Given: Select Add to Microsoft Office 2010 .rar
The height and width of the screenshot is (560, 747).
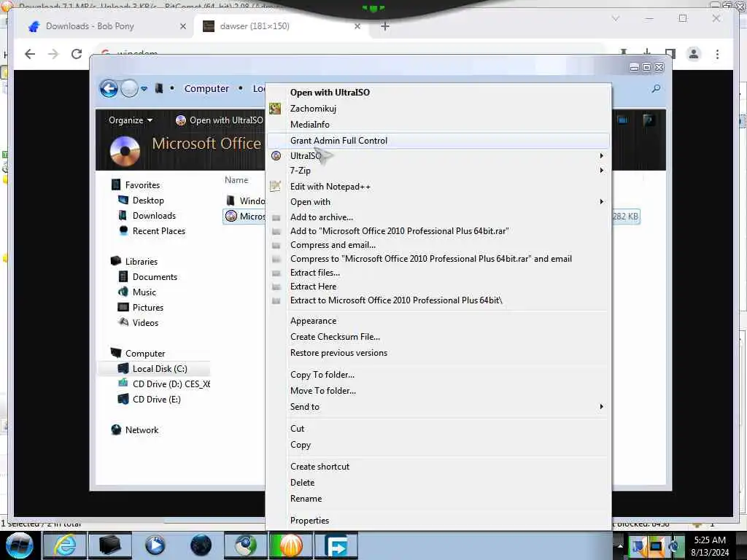Looking at the screenshot, I should coord(399,231).
